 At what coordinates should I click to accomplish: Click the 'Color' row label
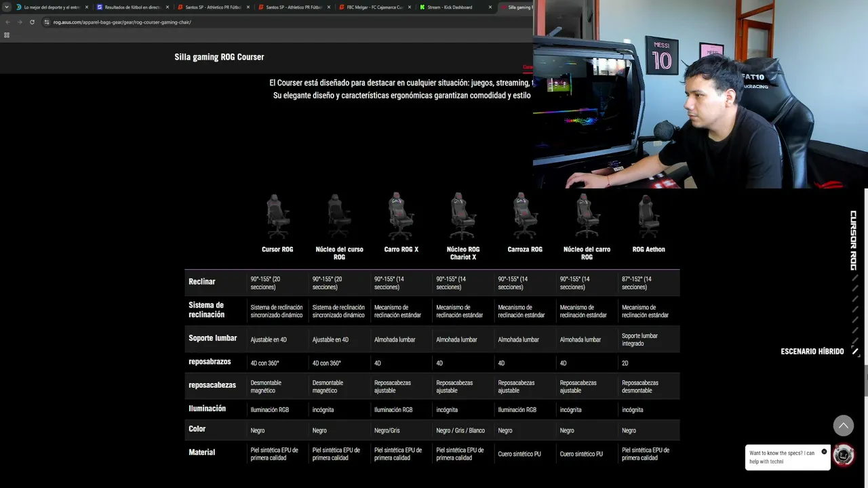(197, 429)
